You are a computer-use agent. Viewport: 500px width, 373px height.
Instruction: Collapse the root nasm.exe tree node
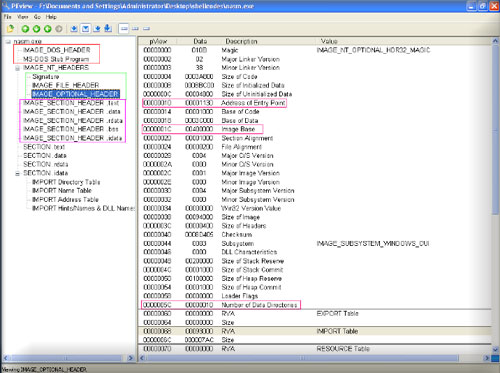click(8, 42)
